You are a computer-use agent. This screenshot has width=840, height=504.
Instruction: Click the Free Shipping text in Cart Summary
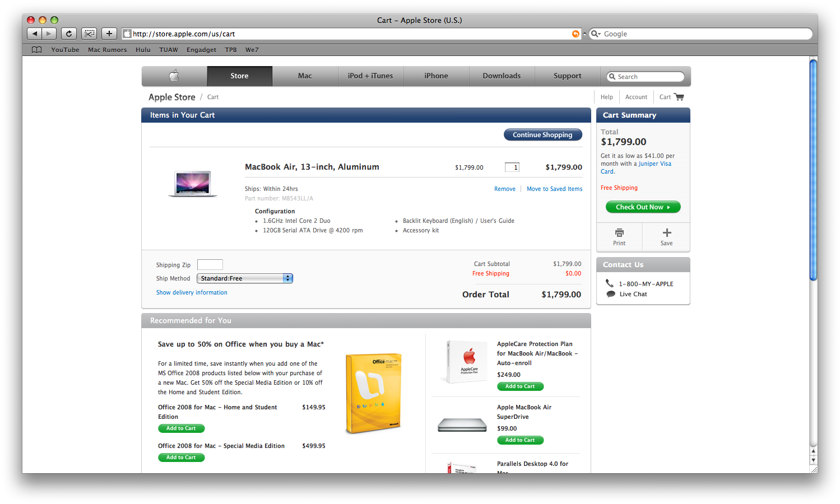coord(619,188)
